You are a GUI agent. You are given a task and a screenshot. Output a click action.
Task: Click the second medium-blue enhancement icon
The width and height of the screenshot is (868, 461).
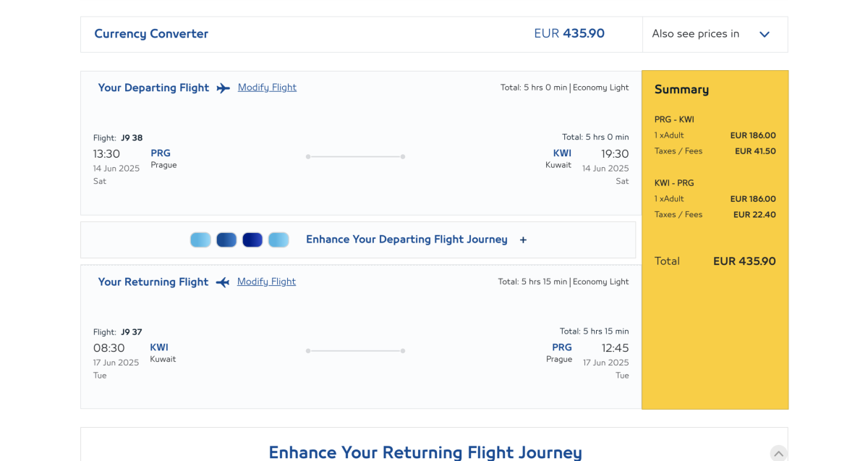point(226,240)
